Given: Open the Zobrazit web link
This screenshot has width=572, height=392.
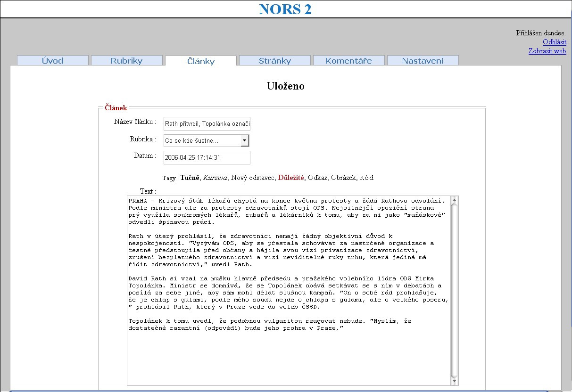Looking at the screenshot, I should pos(547,51).
